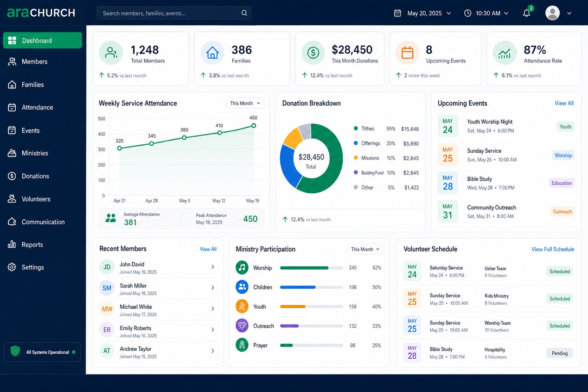The width and height of the screenshot is (588, 392).
Task: Expand Michael White member row chevron
Action: pyautogui.click(x=213, y=309)
